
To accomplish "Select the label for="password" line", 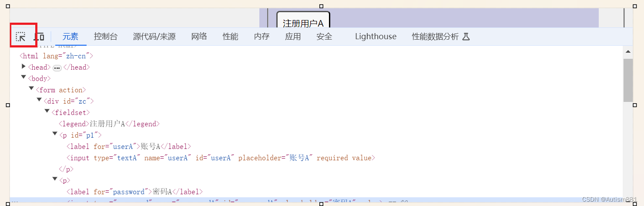I will (x=134, y=192).
